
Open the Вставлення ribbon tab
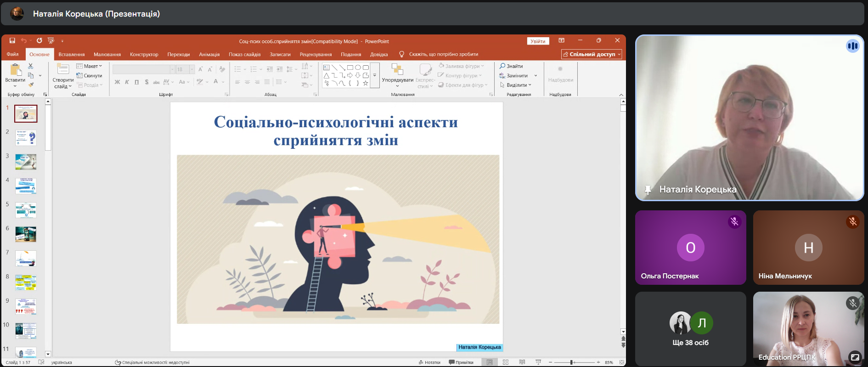72,54
